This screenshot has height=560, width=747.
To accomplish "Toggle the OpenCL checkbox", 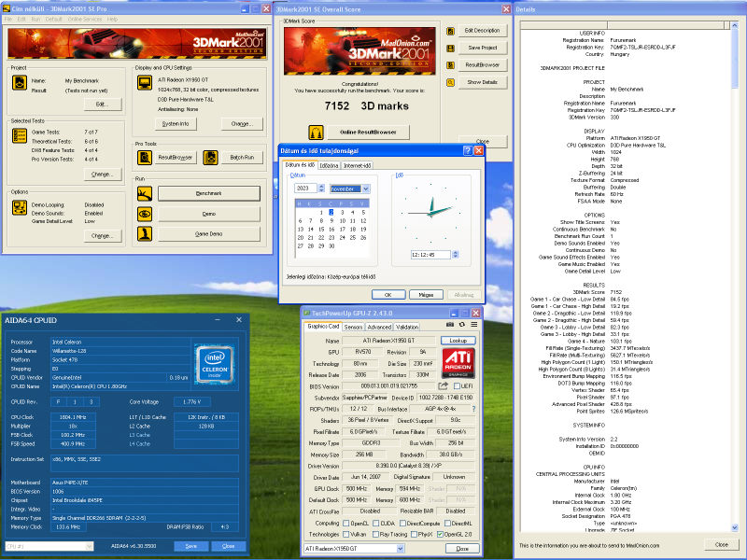I will [x=346, y=524].
